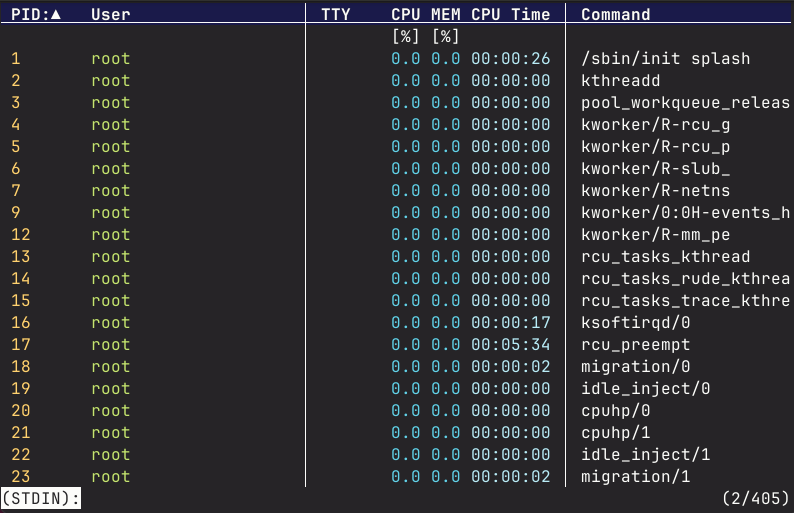Click CPU time 00:05:34 value
The width and height of the screenshot is (794, 513).
[510, 345]
